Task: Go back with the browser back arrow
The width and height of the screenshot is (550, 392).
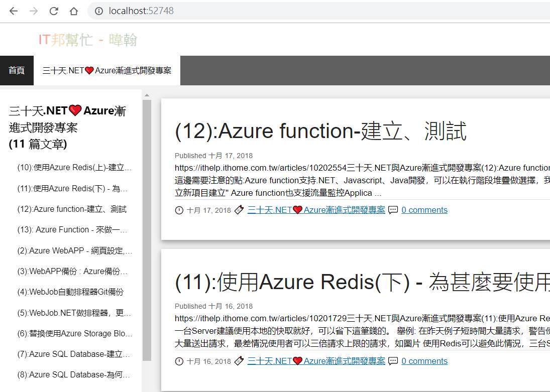Action: 14,11
